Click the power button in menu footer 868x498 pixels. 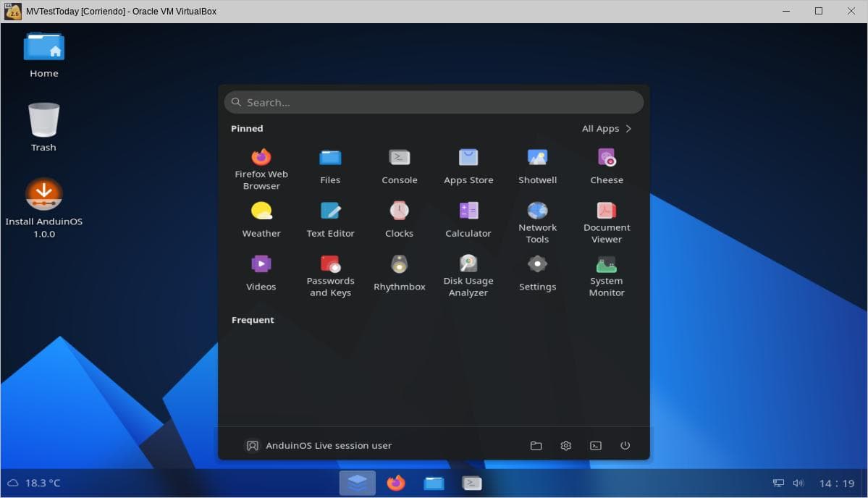(x=625, y=445)
